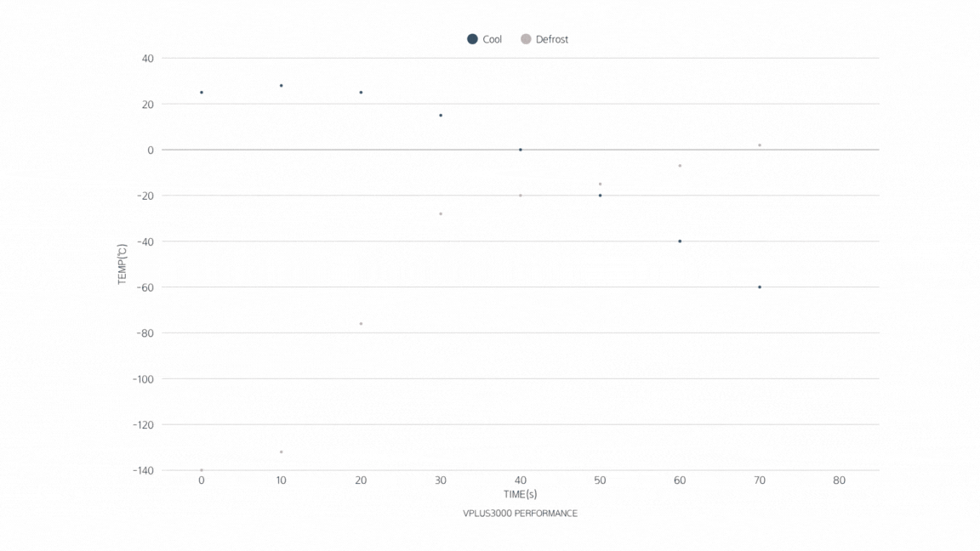Click the gray Defrost legend swatch
The height and width of the screenshot is (551, 980).
point(526,39)
